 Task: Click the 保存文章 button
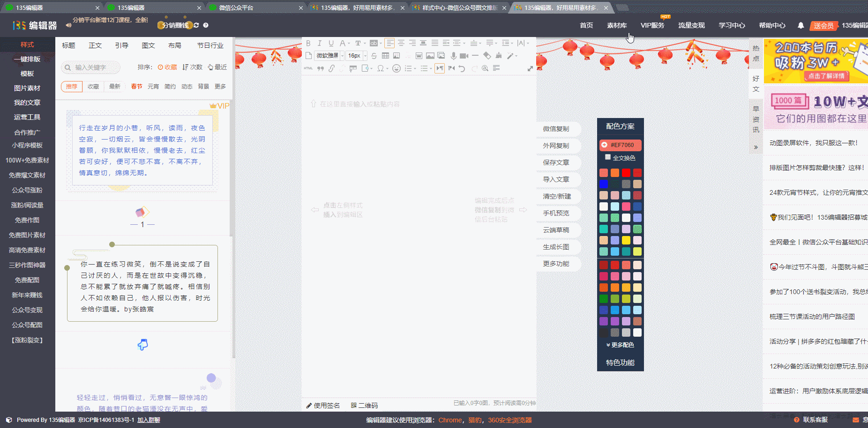pos(556,162)
